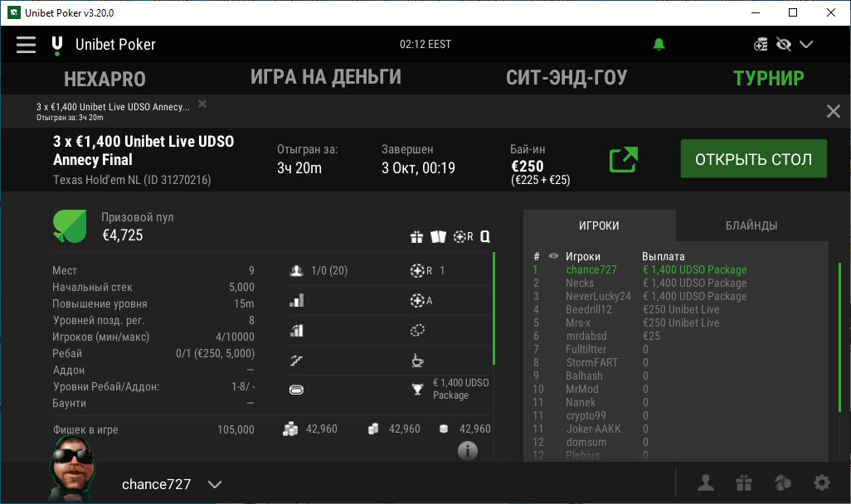Image resolution: width=851 pixels, height=504 pixels.
Task: Click the add-on chip A icon
Action: 421,301
